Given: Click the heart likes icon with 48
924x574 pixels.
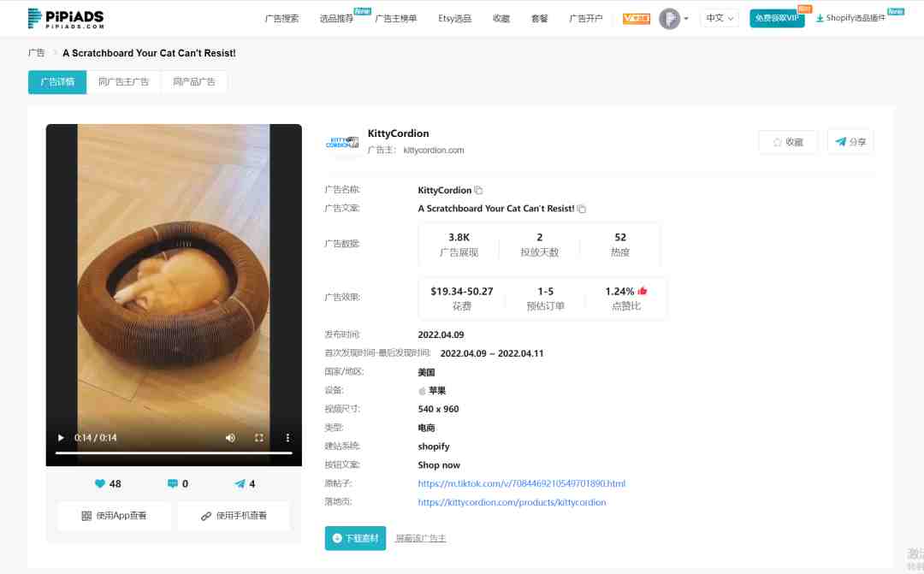Looking at the screenshot, I should pos(99,484).
